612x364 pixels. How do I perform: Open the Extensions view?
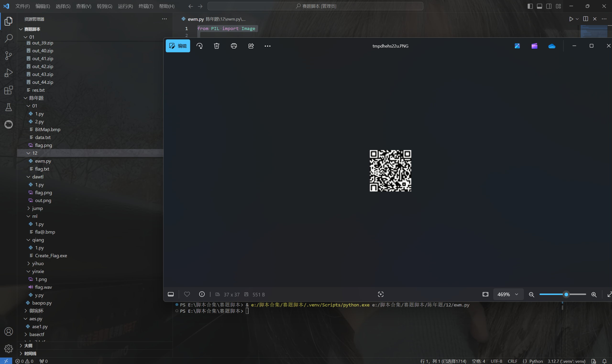[x=9, y=90]
